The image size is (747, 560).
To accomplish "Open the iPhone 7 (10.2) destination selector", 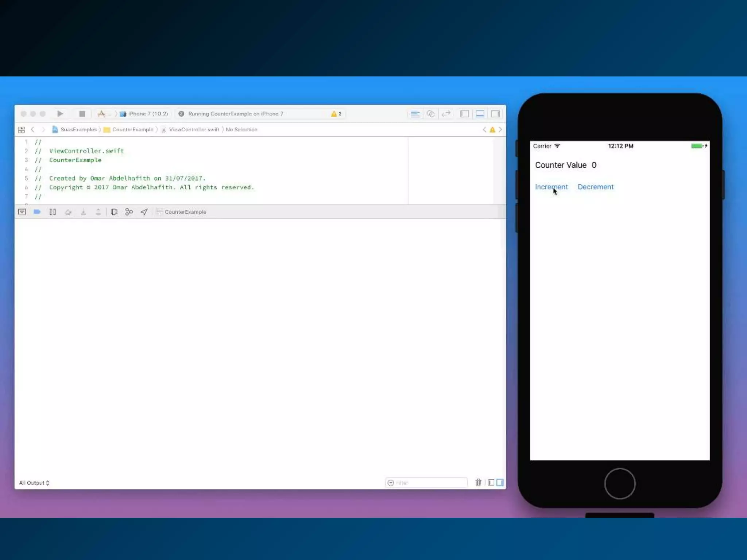I will click(148, 114).
